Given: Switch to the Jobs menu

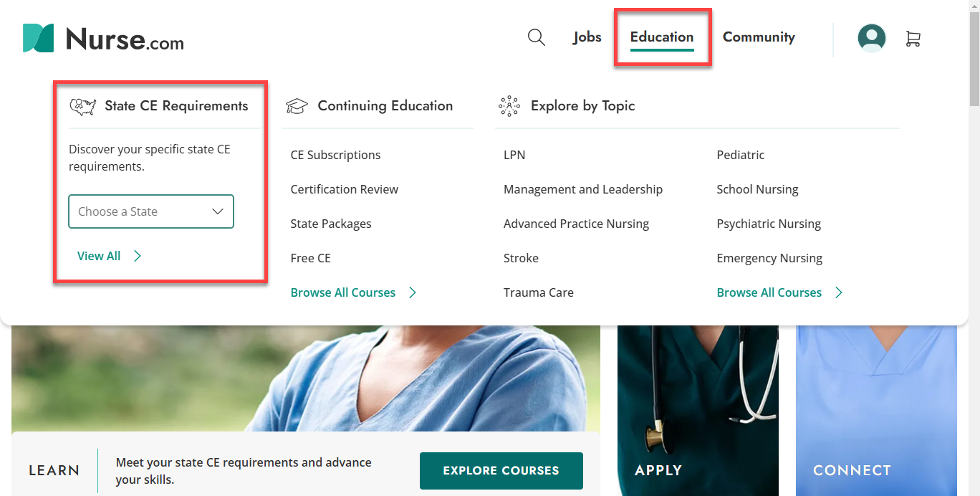Looking at the screenshot, I should [x=587, y=37].
